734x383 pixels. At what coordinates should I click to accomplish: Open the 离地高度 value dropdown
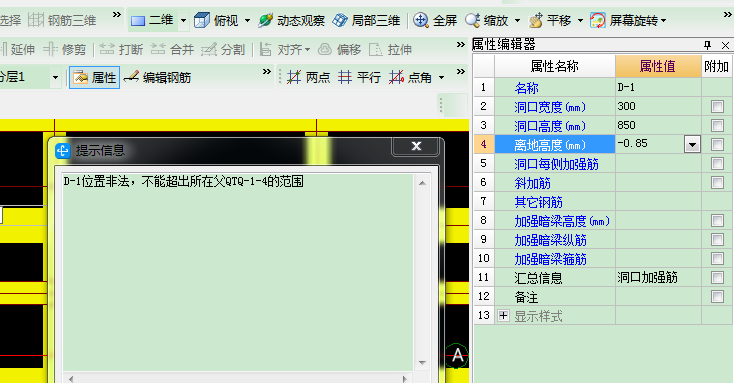(x=692, y=144)
